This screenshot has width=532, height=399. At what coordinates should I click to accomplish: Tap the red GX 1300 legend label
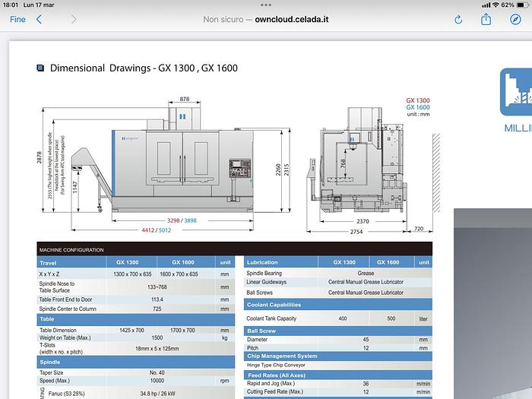(417, 100)
